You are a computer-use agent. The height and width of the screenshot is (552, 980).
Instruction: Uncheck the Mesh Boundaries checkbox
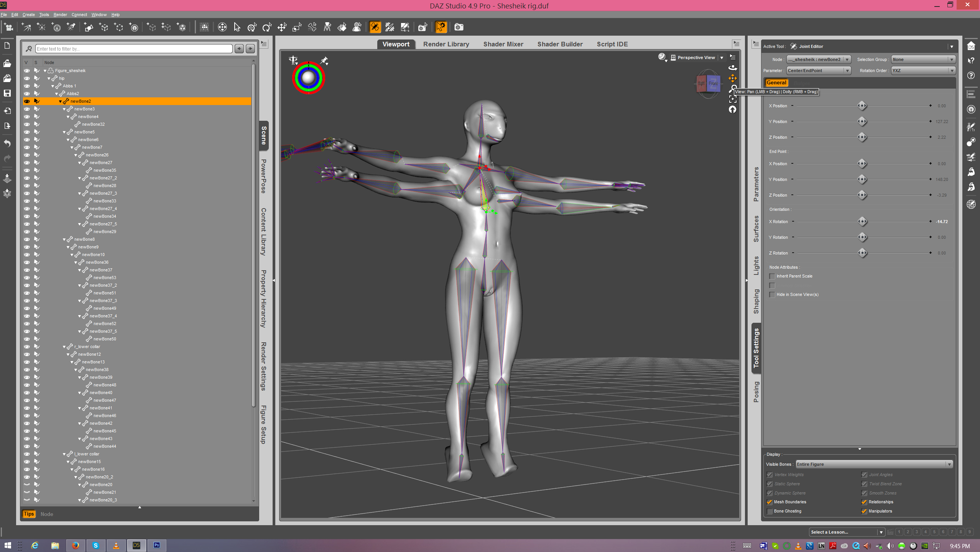pos(770,502)
